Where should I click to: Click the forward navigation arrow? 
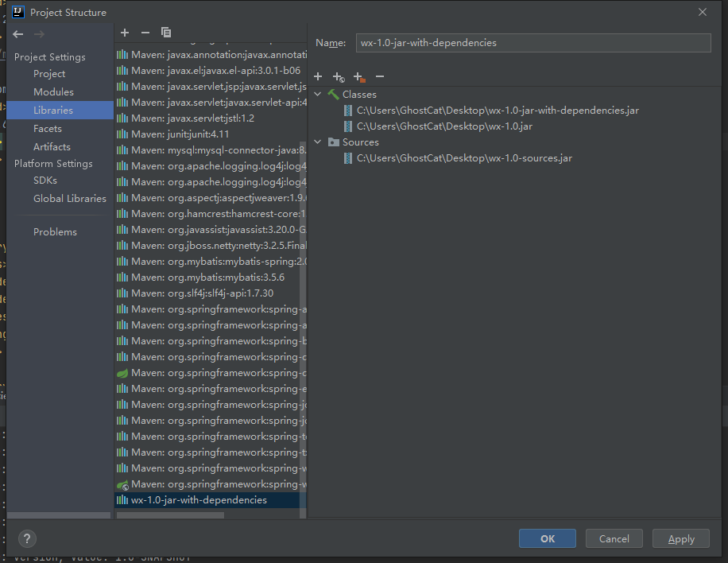pyautogui.click(x=40, y=34)
